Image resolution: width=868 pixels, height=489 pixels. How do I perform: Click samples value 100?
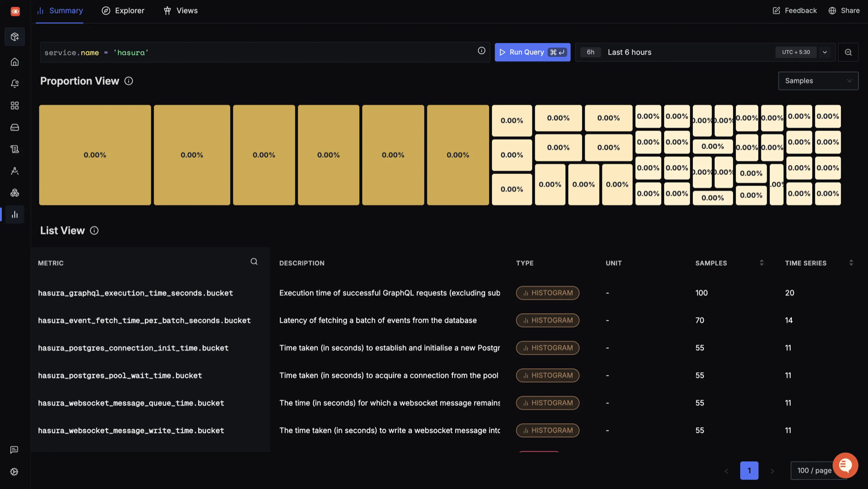pos(702,293)
